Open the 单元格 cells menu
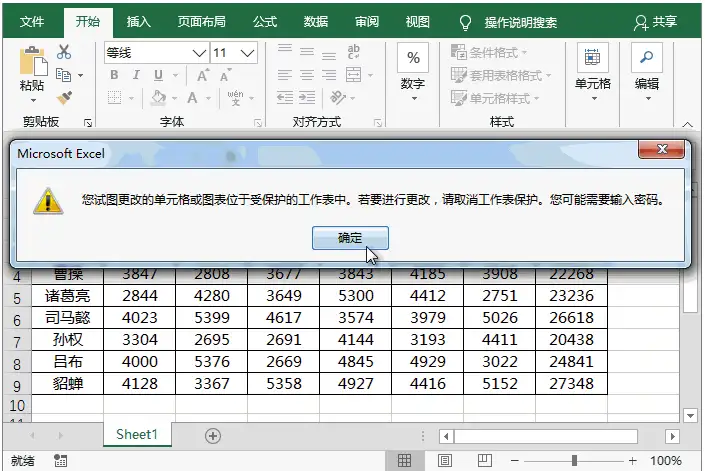The height and width of the screenshot is (471, 705). click(593, 72)
